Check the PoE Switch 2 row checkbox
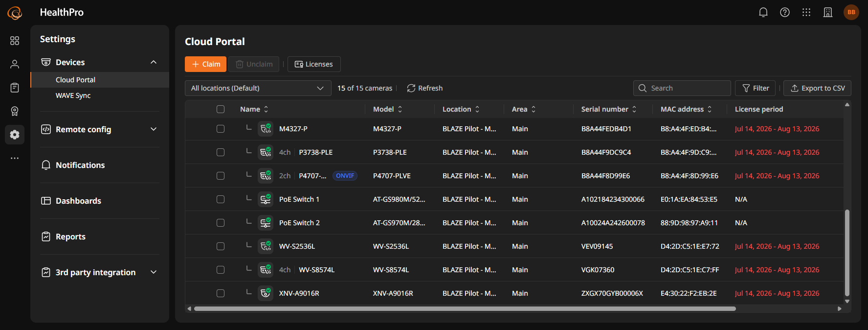Viewport: 868px width, 330px height. 221,223
